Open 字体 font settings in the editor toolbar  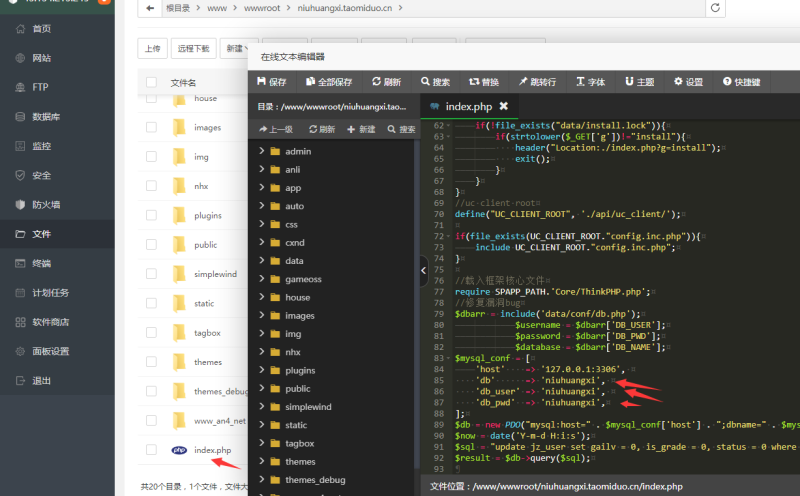590,82
